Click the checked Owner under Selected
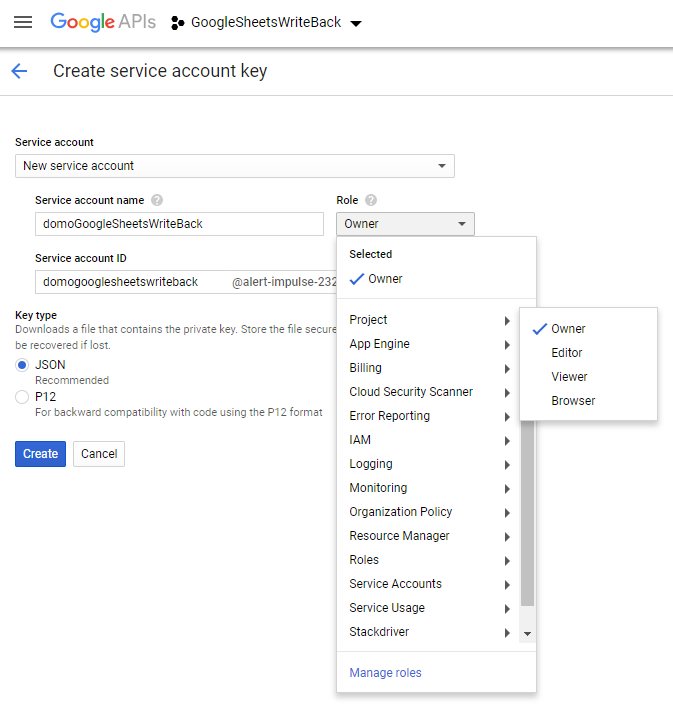 point(436,279)
